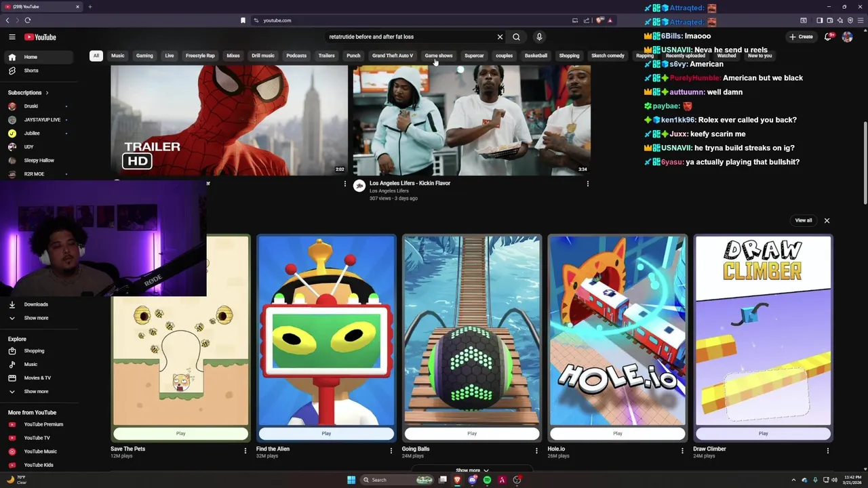The width and height of the screenshot is (868, 488).
Task: Open the Spider-Man trailer thumbnail
Action: 229,120
